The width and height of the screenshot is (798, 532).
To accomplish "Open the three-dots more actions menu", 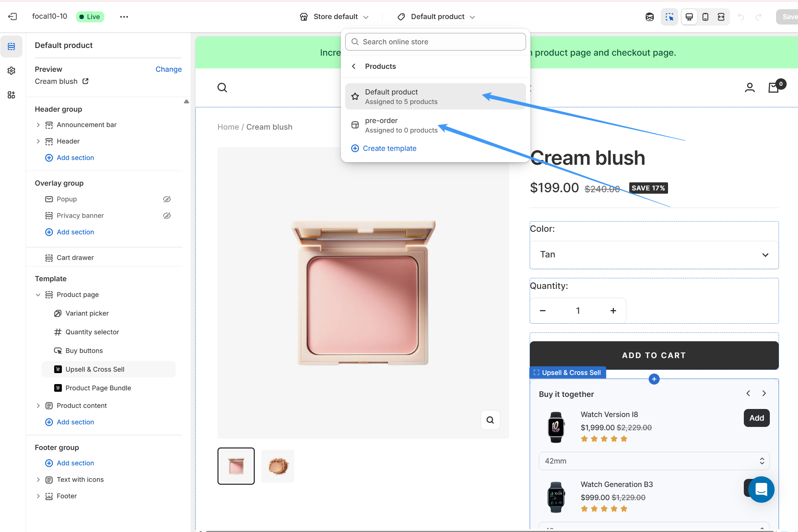I will pos(124,17).
